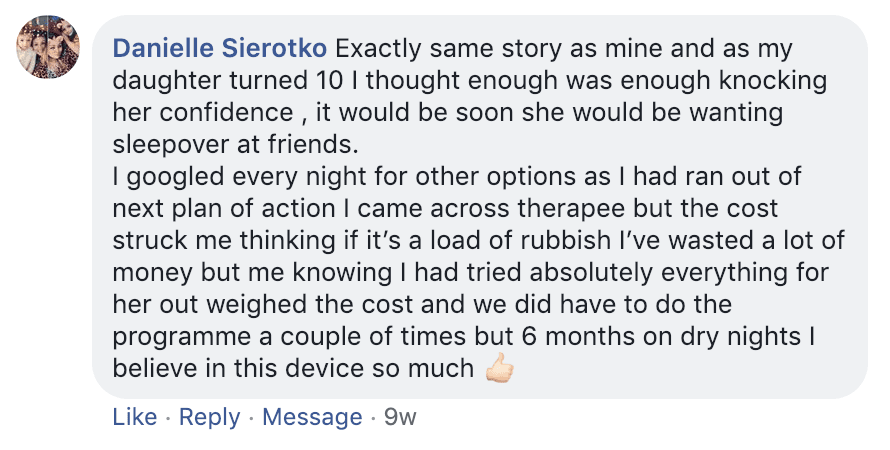
Task: Click the "sleepover at friends." text line
Action: point(234,144)
